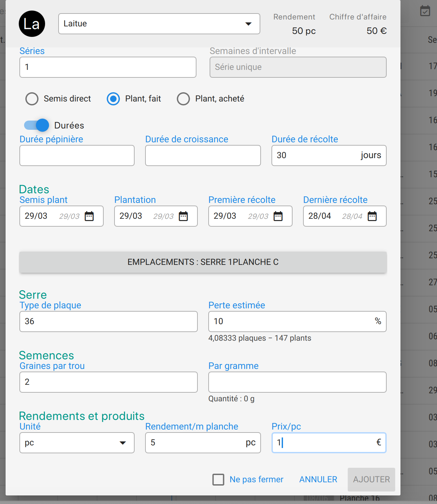Click the calendar check icon at top right
The image size is (437, 504).
click(x=425, y=11)
